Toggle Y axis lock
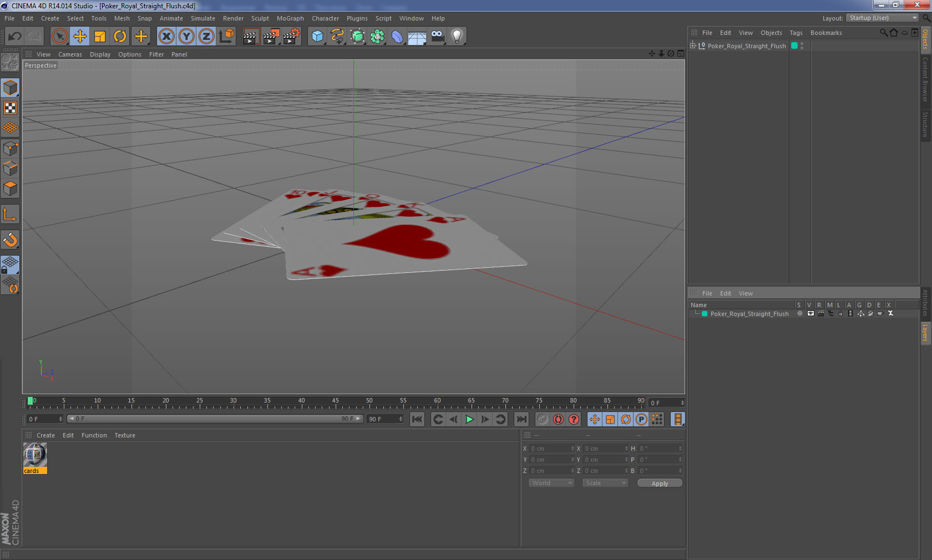 pos(186,37)
